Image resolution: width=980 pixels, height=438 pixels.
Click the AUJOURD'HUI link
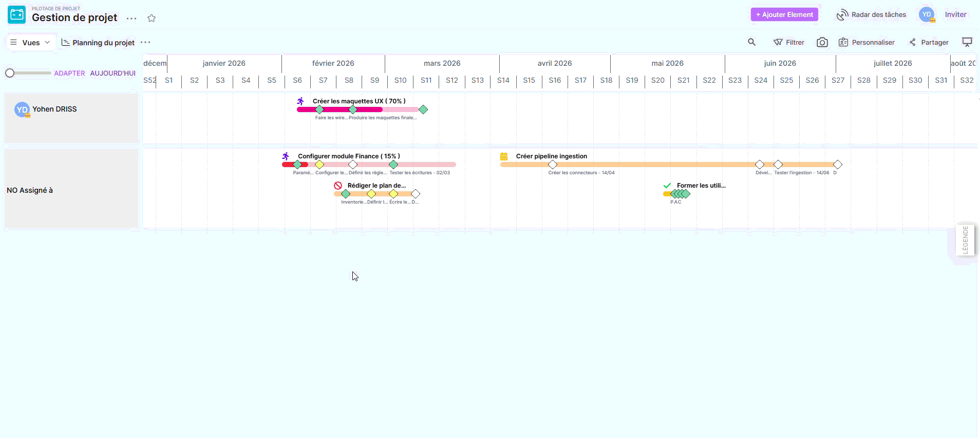(x=112, y=73)
